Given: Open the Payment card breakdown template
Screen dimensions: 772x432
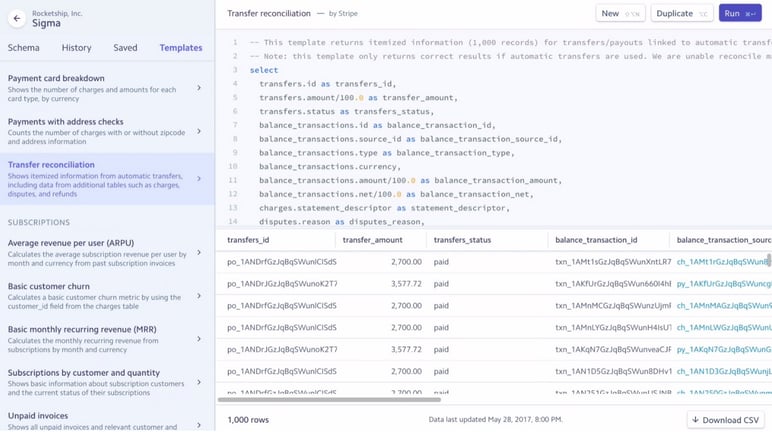Looking at the screenshot, I should coord(107,88).
